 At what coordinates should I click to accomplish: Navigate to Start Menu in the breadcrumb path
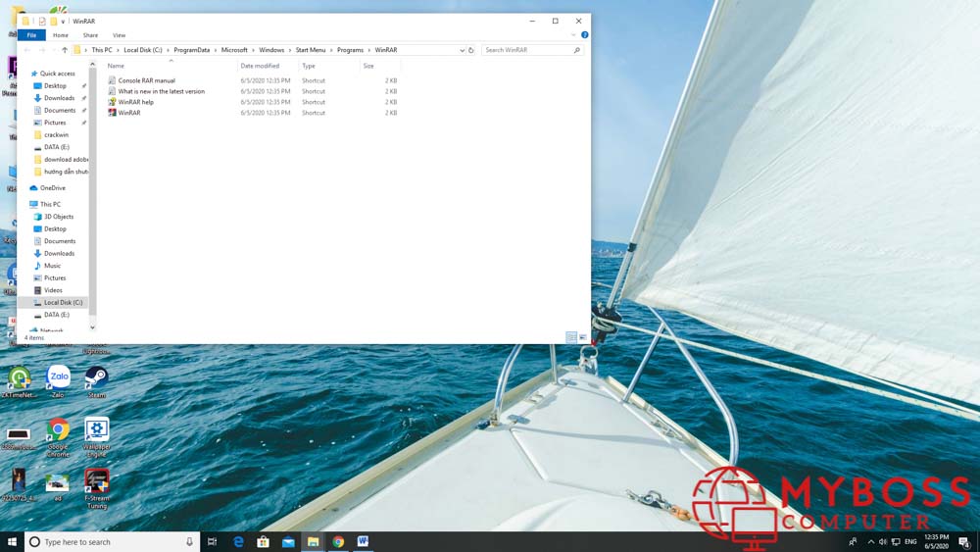(x=310, y=50)
